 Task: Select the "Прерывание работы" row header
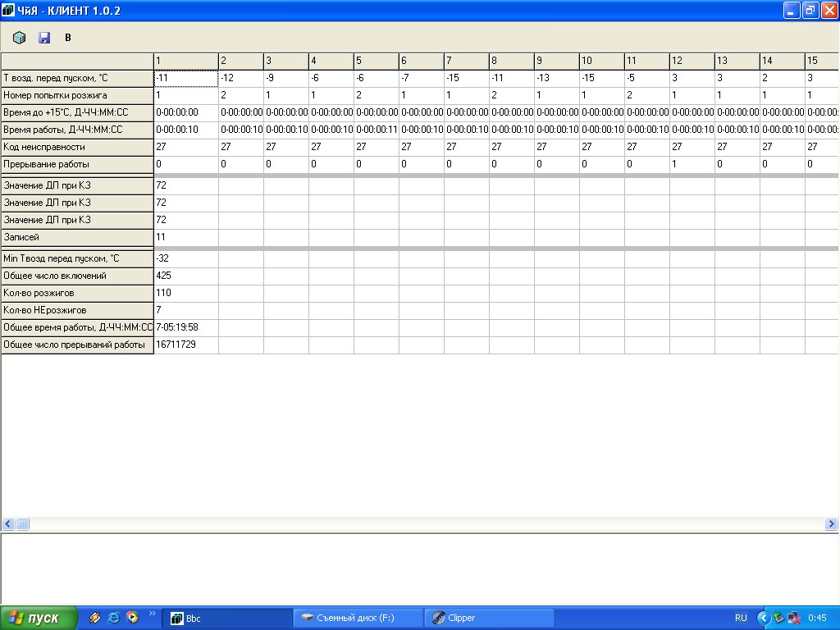click(77, 164)
